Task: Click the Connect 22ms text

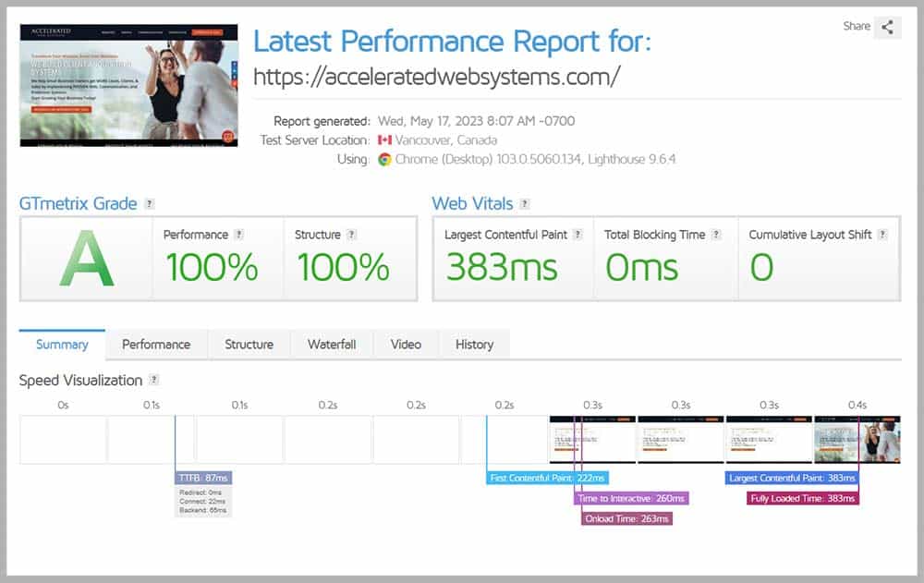Action: tap(202, 501)
